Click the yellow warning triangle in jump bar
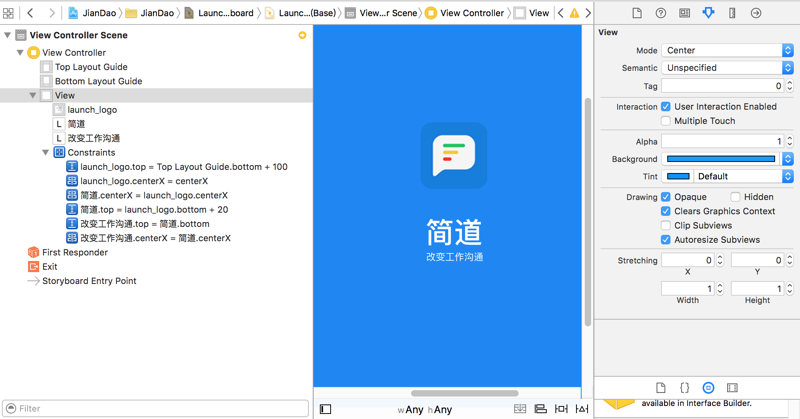 pyautogui.click(x=574, y=13)
